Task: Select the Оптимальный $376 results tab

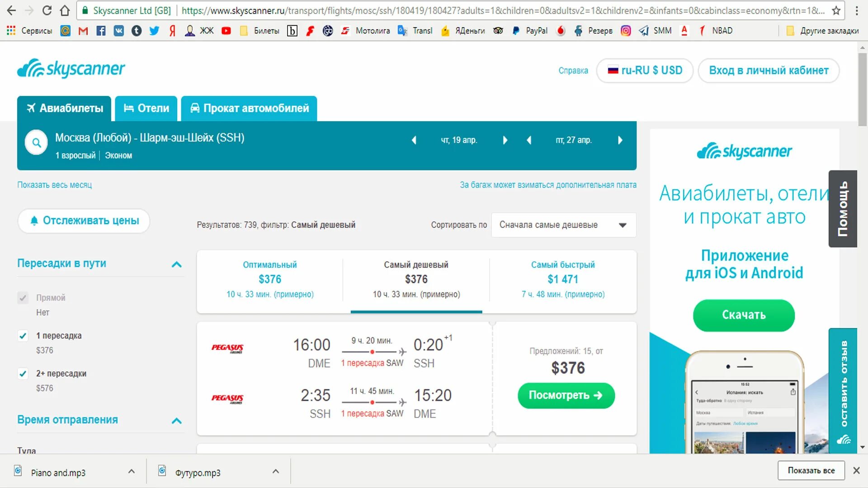Action: (270, 279)
